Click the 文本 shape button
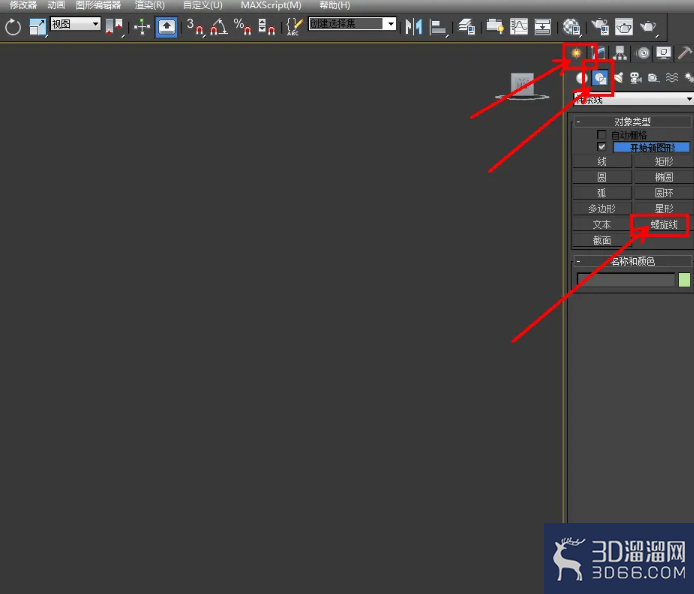This screenshot has height=594, width=694. [602, 224]
